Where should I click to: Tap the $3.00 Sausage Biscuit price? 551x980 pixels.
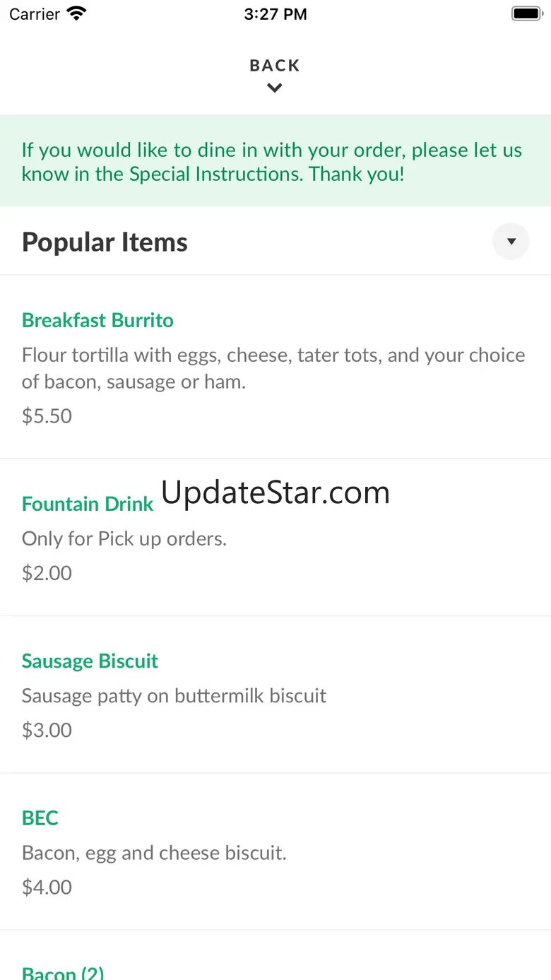(x=47, y=729)
